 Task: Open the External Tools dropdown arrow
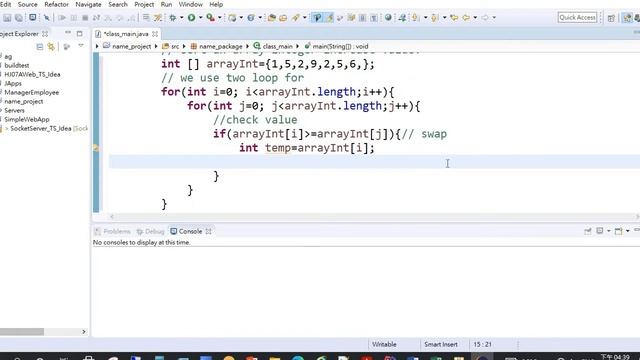tap(220, 18)
